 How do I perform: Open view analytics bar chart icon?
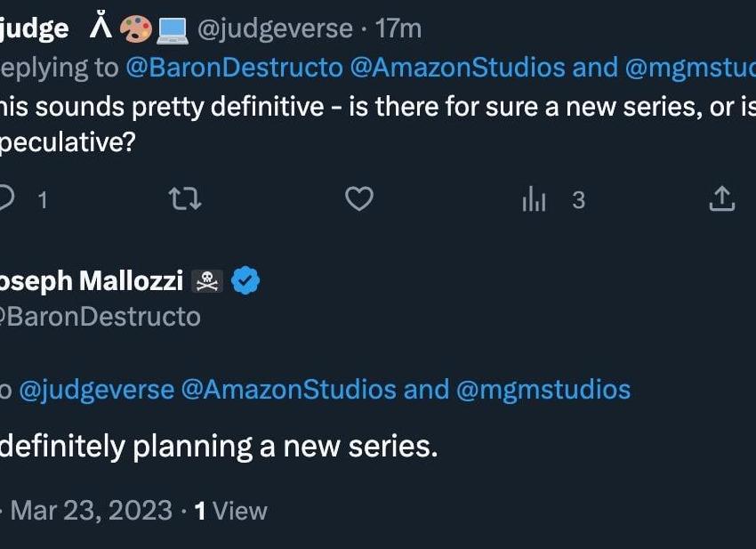coord(535,200)
